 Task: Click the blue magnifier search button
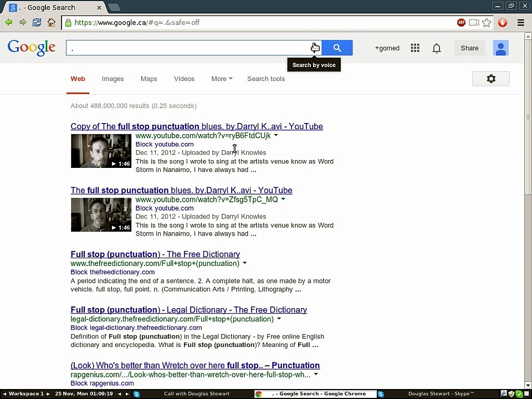337,48
